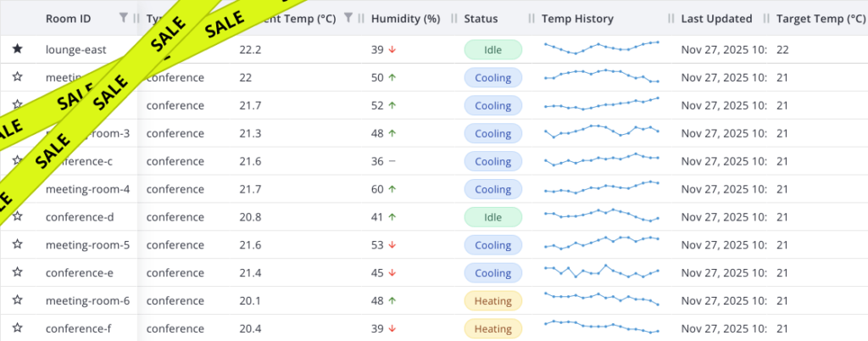
Task: Star the meeting-room-5 row
Action: [x=17, y=245]
